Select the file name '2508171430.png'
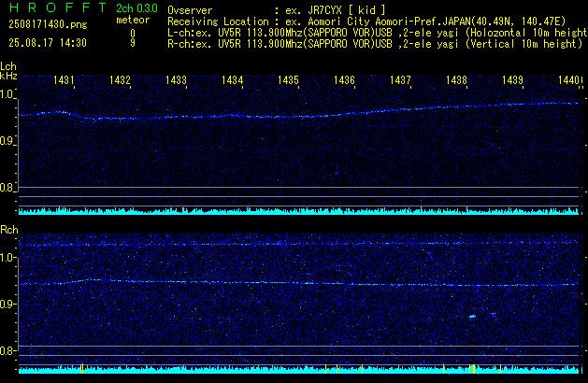Screen dimensions: 588x383 [x=48, y=24]
